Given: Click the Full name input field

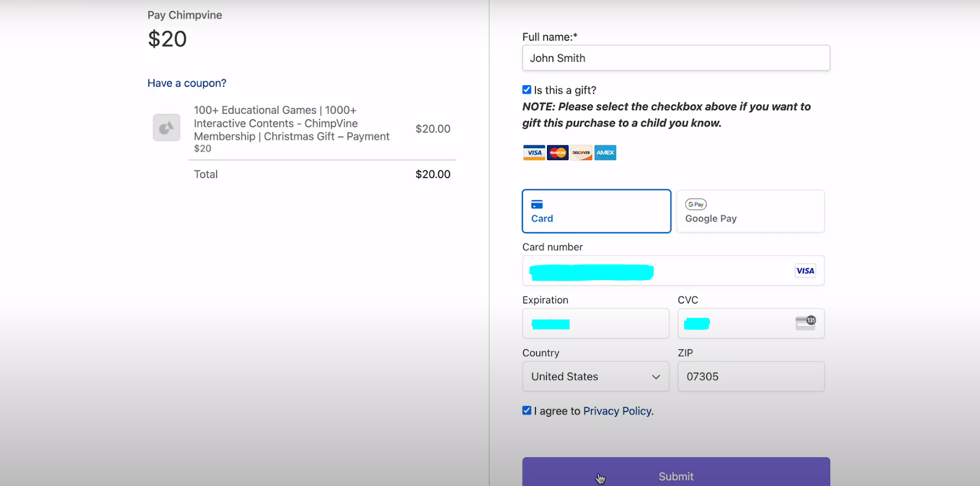Looking at the screenshot, I should pyautogui.click(x=676, y=58).
